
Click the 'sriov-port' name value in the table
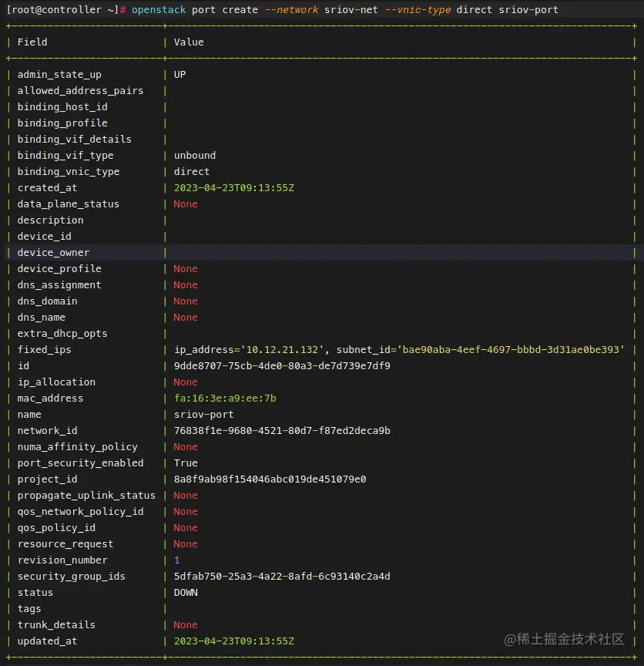pos(204,415)
